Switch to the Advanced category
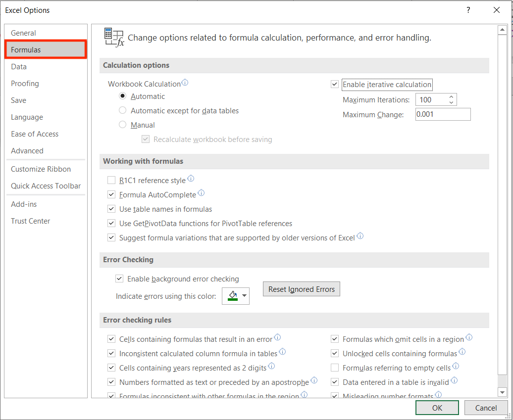 46,151
